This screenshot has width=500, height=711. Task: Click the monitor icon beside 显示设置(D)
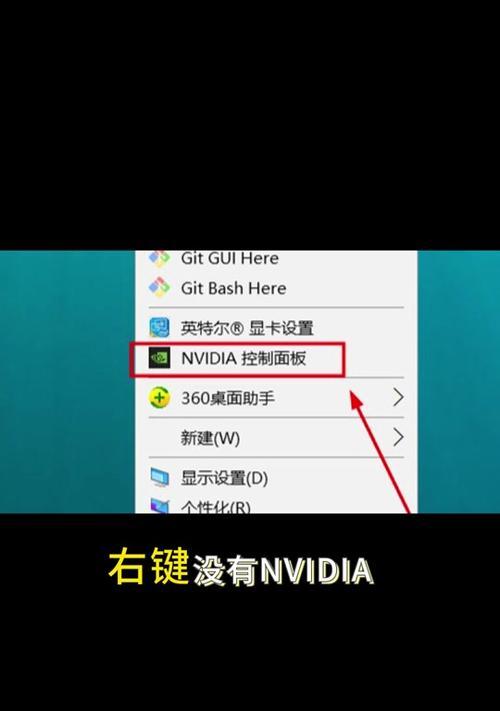(160, 477)
